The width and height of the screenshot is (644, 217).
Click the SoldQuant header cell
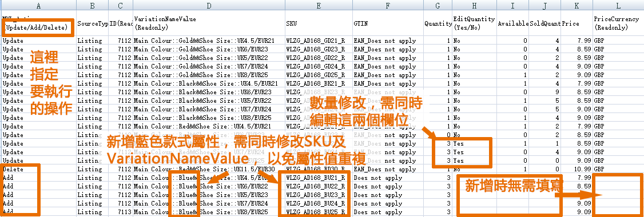tap(544, 23)
